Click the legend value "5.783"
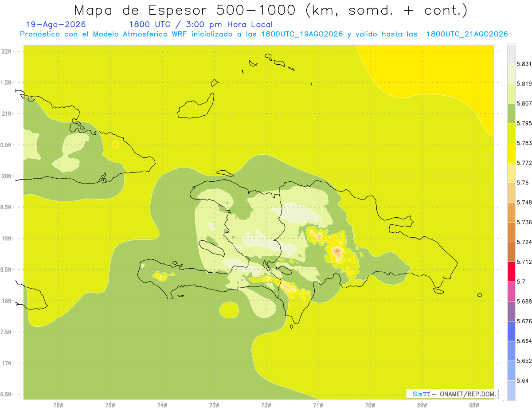 click(524, 143)
